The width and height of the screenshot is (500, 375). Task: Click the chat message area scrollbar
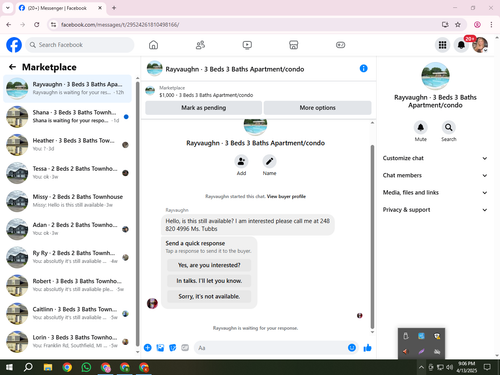pyautogui.click(x=372, y=237)
